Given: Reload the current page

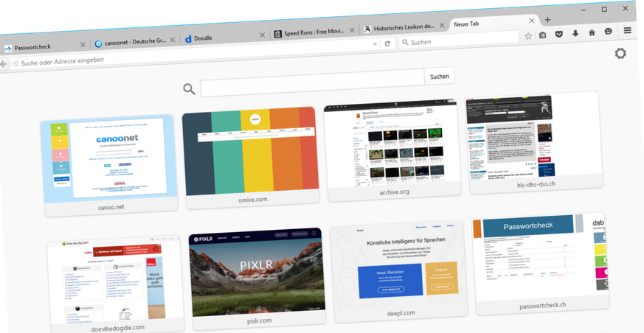Looking at the screenshot, I should (387, 43).
